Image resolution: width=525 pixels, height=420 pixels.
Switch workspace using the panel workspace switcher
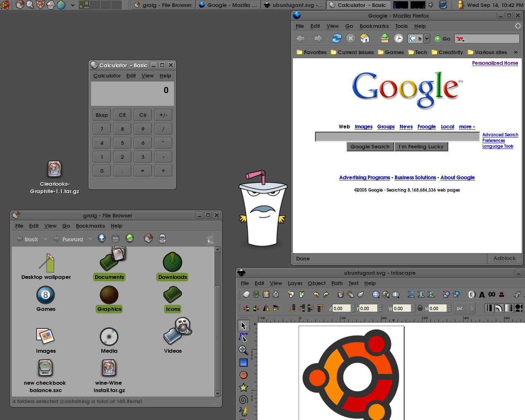[x=100, y=5]
